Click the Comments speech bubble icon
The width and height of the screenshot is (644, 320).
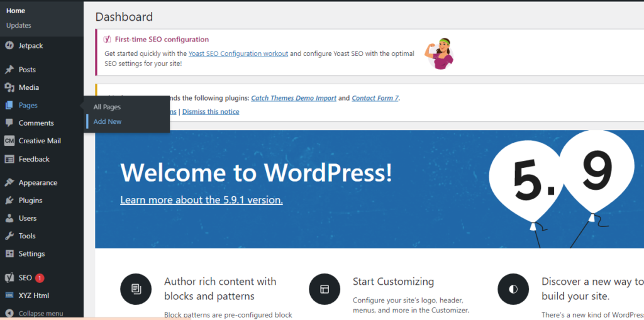[9, 123]
